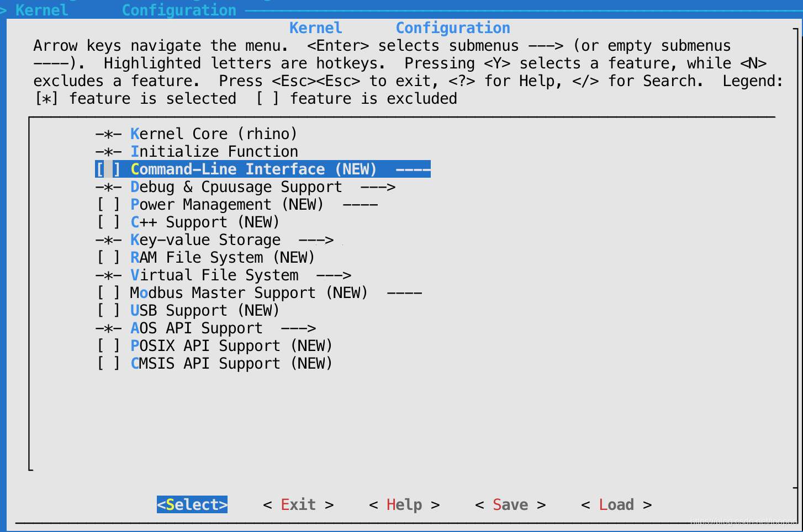This screenshot has width=803, height=532.
Task: Click the C++ Support (NEW) label
Action: pyautogui.click(x=205, y=222)
